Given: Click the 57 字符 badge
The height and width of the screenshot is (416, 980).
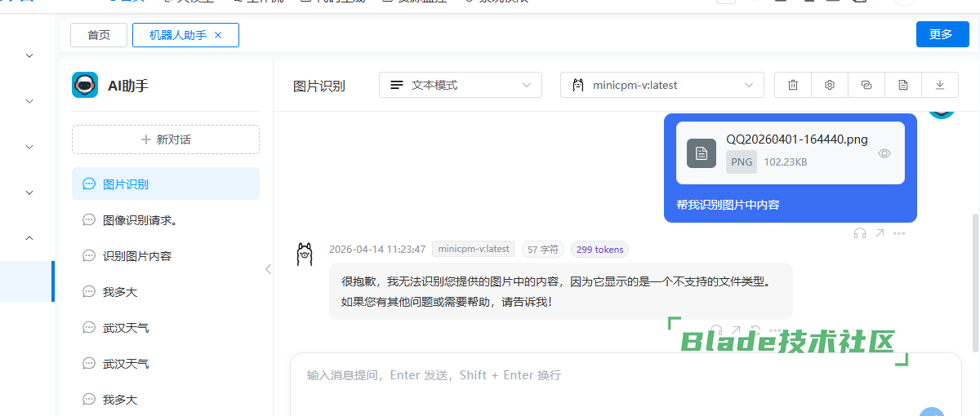Looking at the screenshot, I should coord(543,250).
